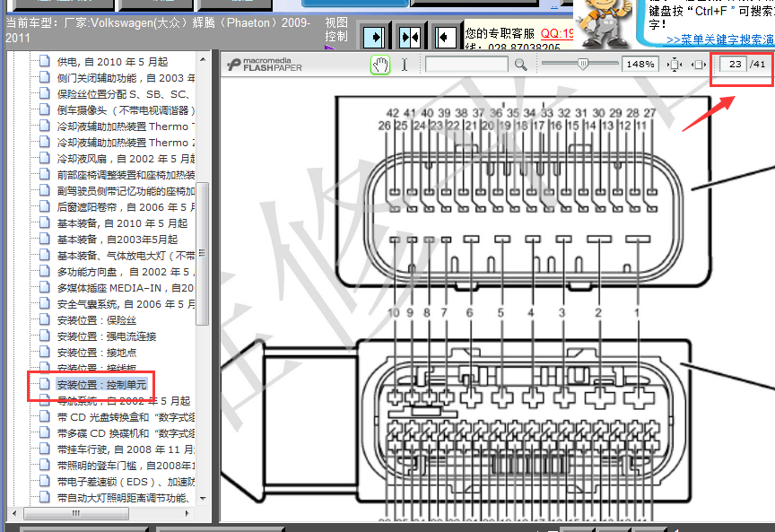Screen dimensions: 775x532
Task: Click the current page number field 23
Action: coord(733,65)
